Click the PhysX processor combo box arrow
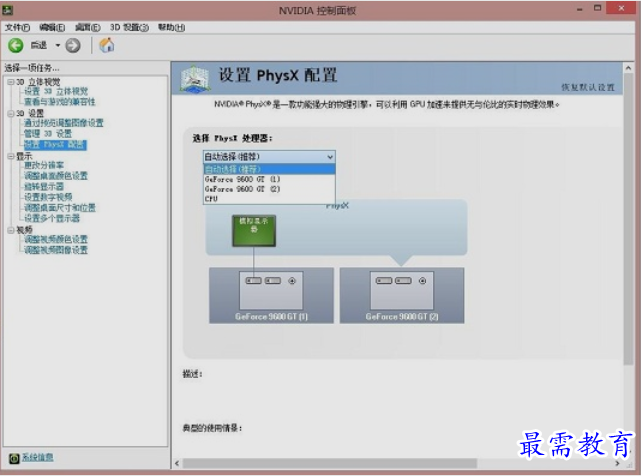Screen dimensions: 641x476 point(330,157)
